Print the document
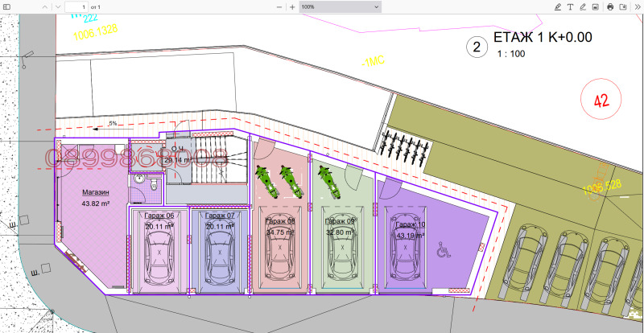The height and width of the screenshot is (333, 644). point(610,6)
